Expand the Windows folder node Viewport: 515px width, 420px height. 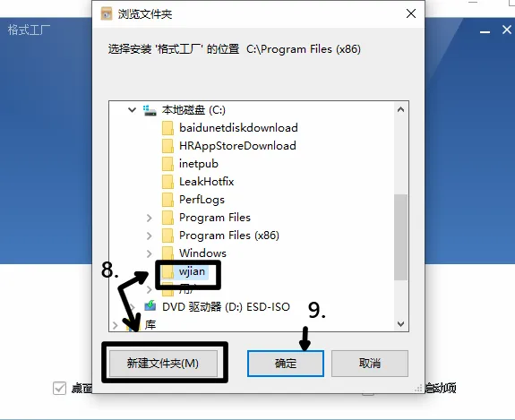click(149, 253)
